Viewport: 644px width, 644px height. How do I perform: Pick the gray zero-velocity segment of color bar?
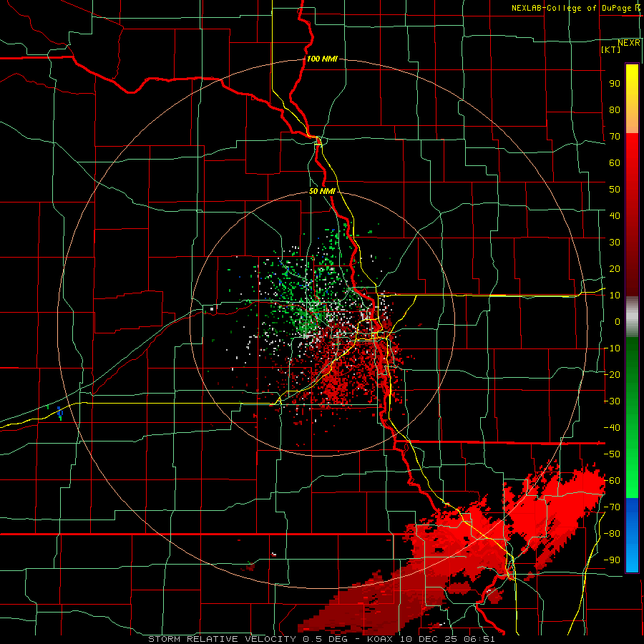pyautogui.click(x=632, y=317)
